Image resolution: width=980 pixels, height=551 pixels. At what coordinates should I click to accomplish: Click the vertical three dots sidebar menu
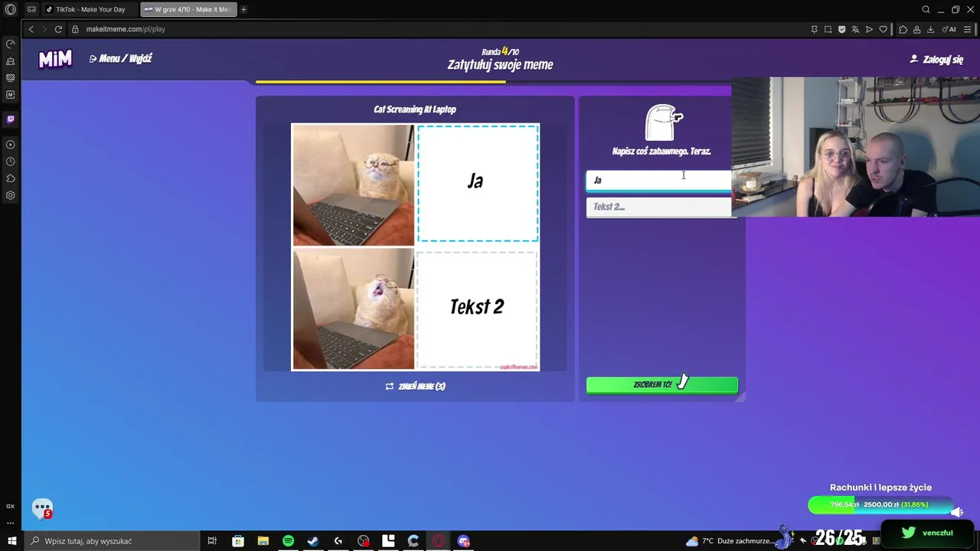point(10,523)
